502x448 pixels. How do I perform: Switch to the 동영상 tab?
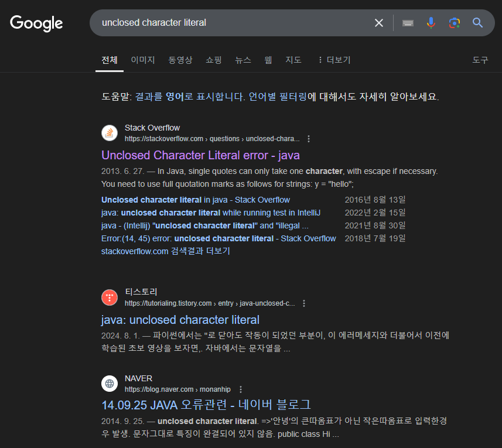180,60
